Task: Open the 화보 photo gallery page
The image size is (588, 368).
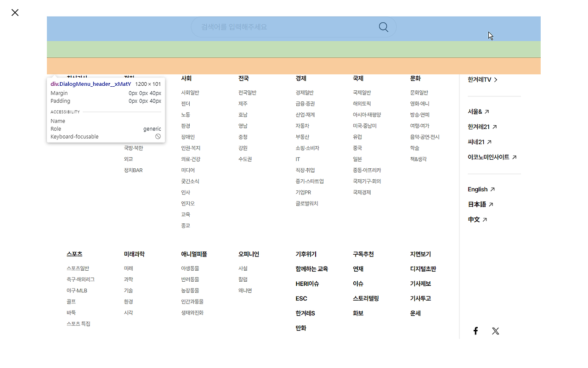Action: coord(358,313)
